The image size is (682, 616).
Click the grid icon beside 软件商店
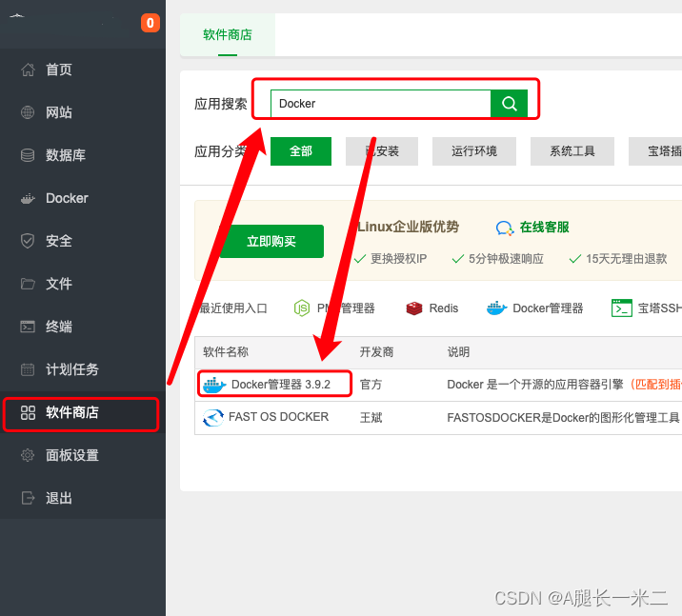[28, 412]
